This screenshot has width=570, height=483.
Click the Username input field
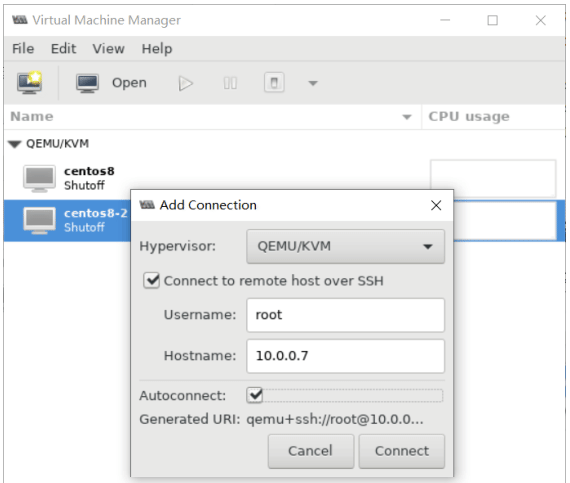(345, 315)
